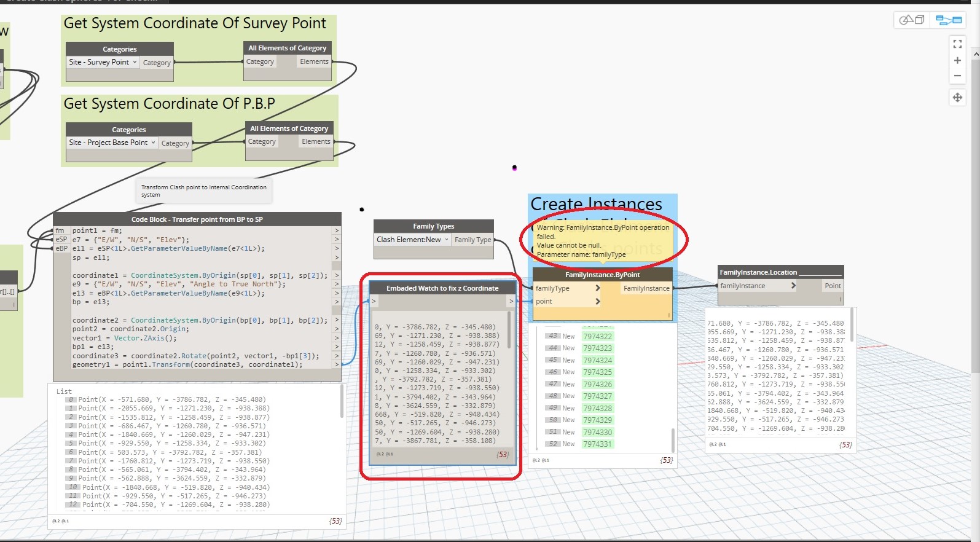
Task: Expand familyType port level options chevron
Action: click(x=598, y=288)
